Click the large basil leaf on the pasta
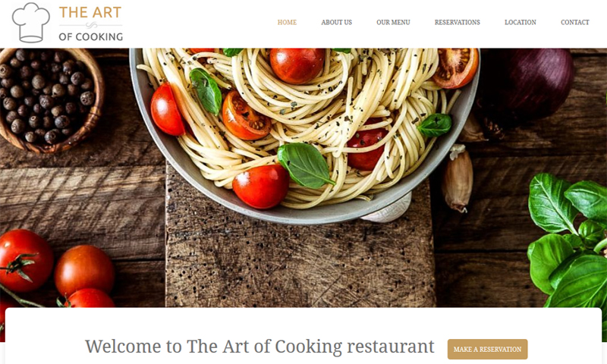Screen dimensions: 607x364 [305, 165]
